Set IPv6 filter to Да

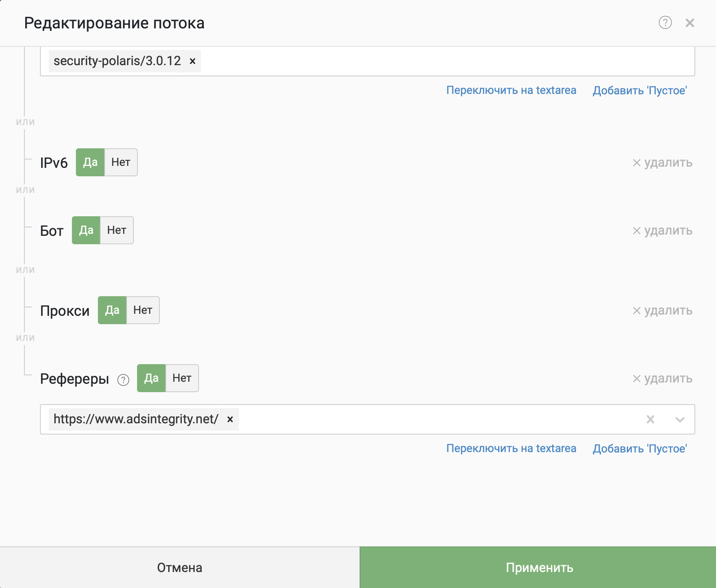(x=90, y=162)
